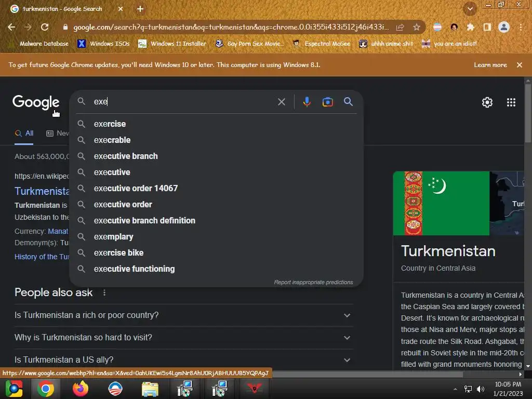The image size is (532, 399).
Task: Select the plain executive suggestion
Action: click(x=217, y=172)
